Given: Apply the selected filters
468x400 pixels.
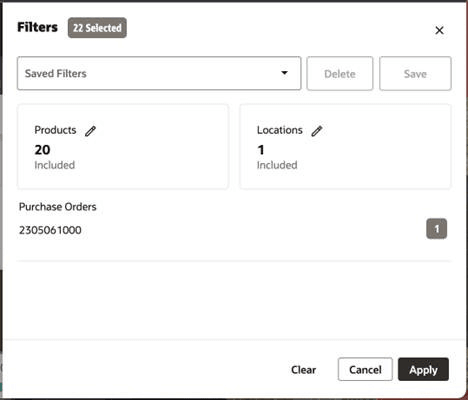Looking at the screenshot, I should 423,369.
